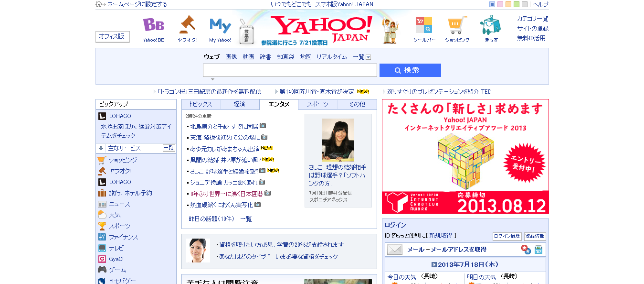Click sidebar GyaO! icon
The image size is (644, 284).
click(x=102, y=259)
